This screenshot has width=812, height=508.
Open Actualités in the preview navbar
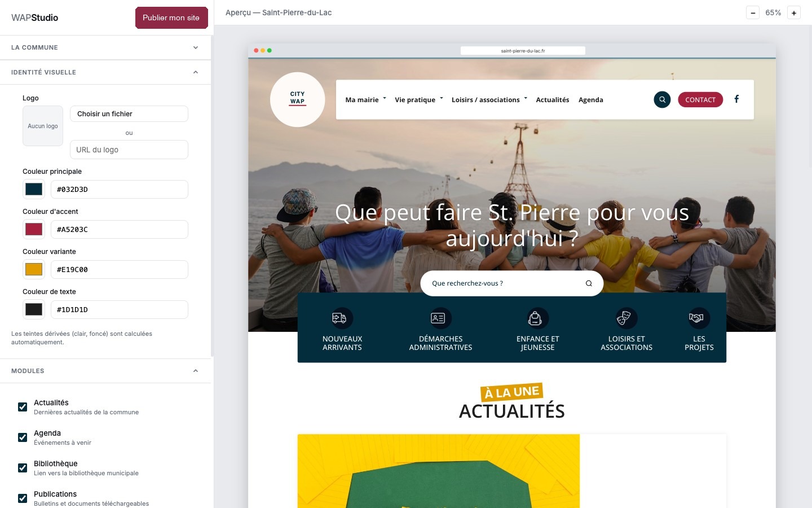click(553, 100)
